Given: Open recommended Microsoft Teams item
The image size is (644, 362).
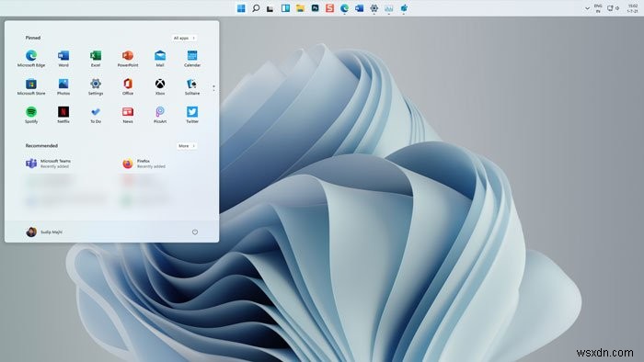Looking at the screenshot, I should [x=49, y=164].
